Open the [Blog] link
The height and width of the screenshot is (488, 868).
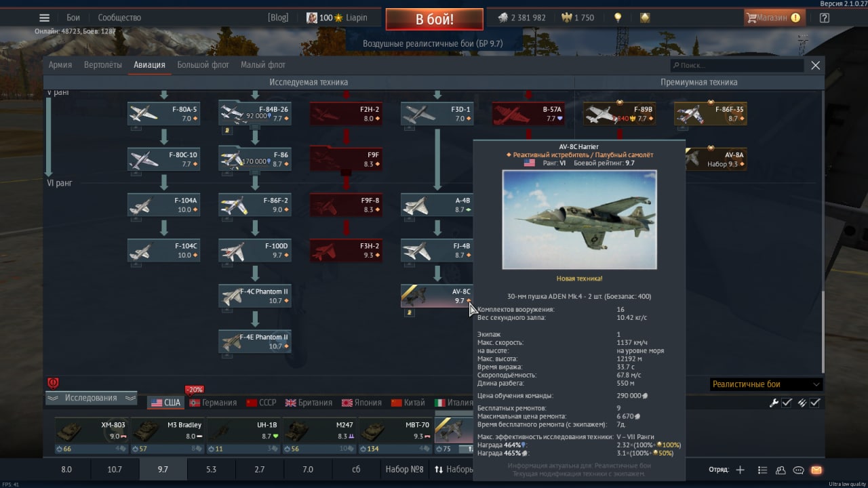pyautogui.click(x=278, y=18)
